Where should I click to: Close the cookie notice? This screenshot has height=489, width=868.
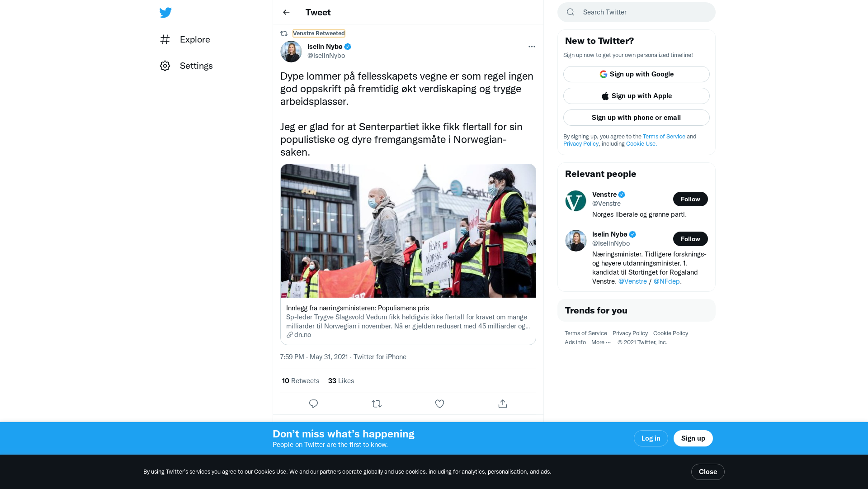[x=708, y=472]
